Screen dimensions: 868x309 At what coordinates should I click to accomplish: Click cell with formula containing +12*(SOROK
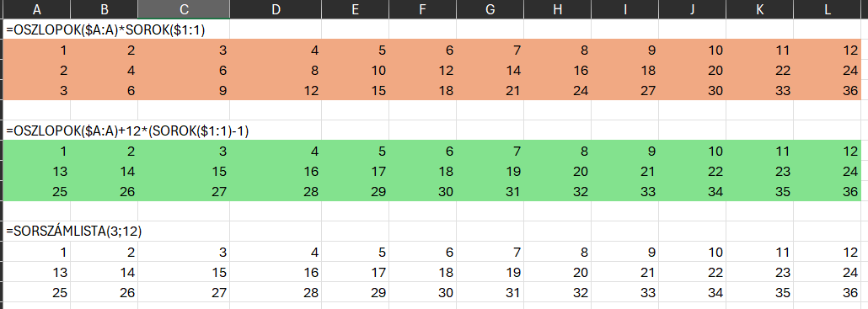[128, 131]
